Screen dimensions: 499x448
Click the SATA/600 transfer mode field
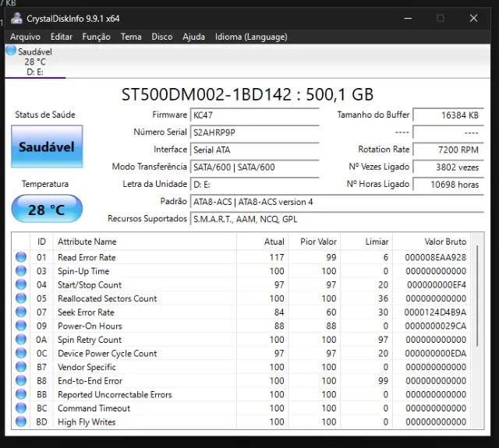tap(255, 167)
